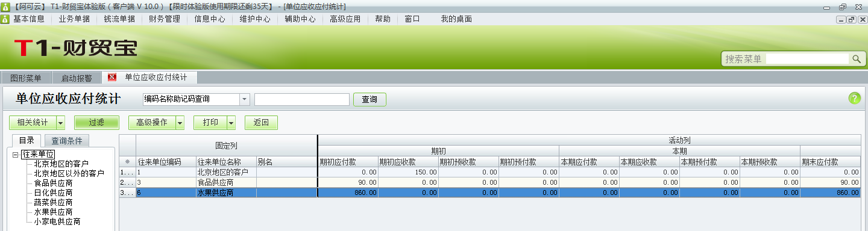
Task: Select 北京地区以外的客户 in the tree
Action: pos(69,173)
